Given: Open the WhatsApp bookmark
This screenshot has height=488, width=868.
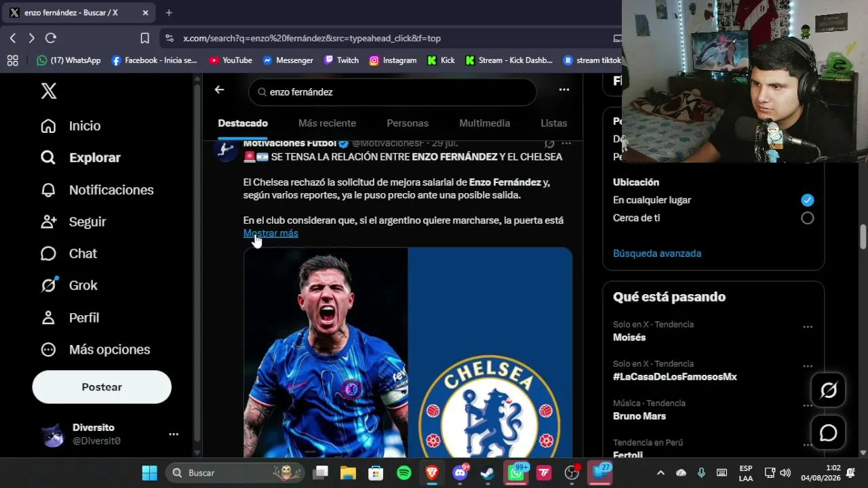Looking at the screenshot, I should tap(68, 60).
